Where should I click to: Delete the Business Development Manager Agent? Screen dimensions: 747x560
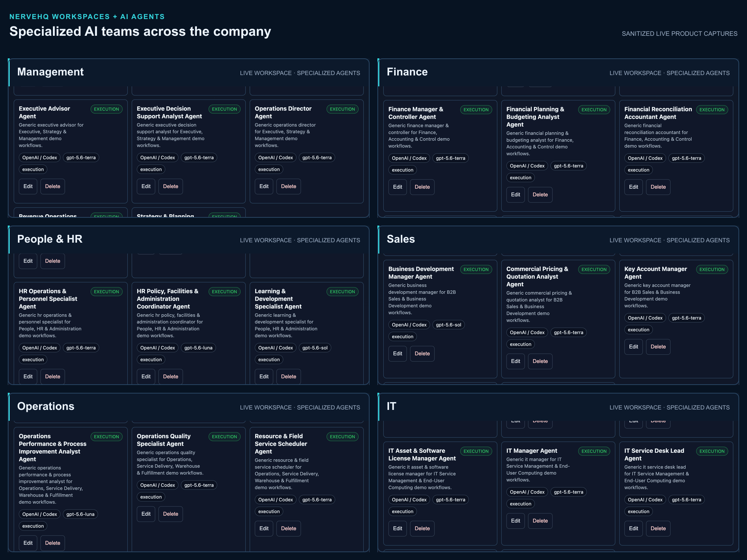coord(422,353)
